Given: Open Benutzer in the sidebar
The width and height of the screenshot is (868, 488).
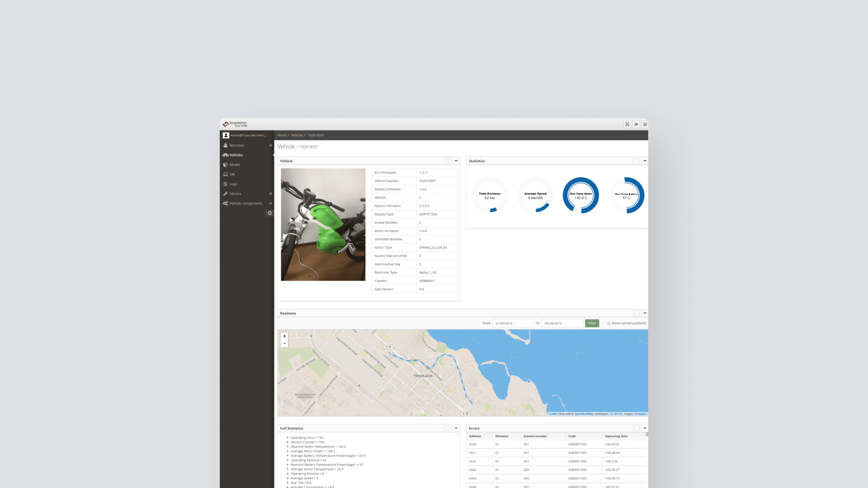Looking at the screenshot, I should (x=237, y=145).
